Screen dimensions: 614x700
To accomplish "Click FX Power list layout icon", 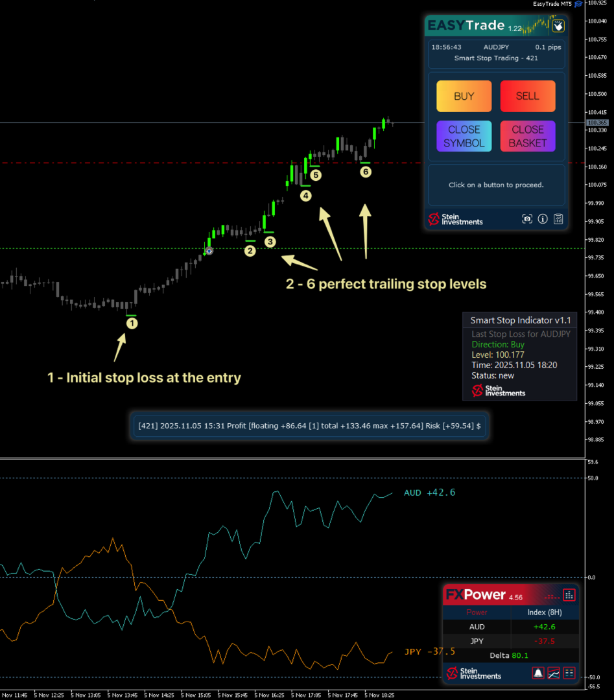I will pos(569,673).
